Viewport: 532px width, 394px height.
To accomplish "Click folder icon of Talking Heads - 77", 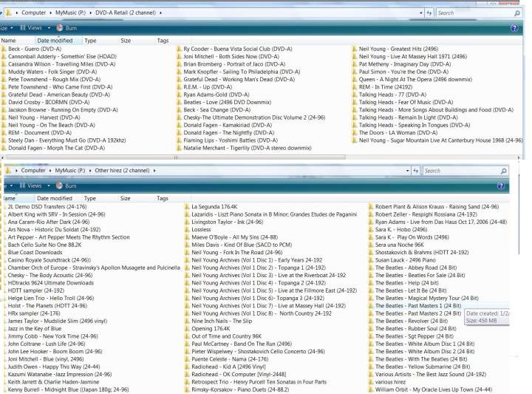I will (x=355, y=95).
